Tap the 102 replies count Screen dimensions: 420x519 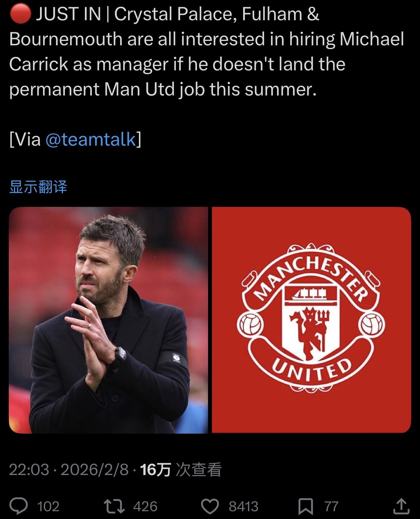coord(48,507)
